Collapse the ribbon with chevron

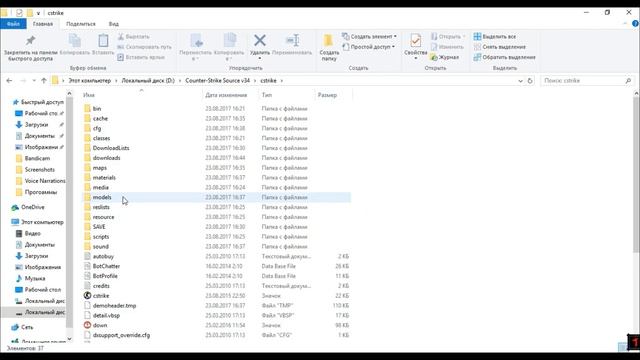point(625,24)
